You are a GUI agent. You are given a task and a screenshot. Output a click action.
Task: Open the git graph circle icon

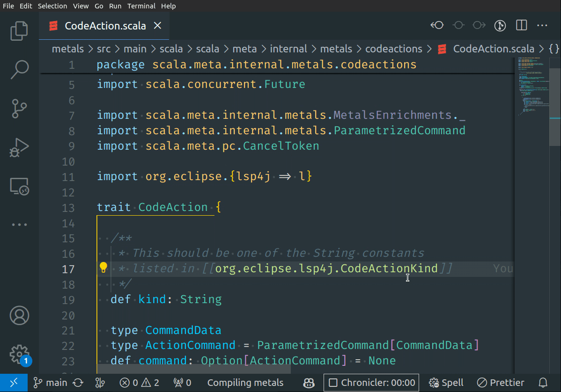(500, 25)
